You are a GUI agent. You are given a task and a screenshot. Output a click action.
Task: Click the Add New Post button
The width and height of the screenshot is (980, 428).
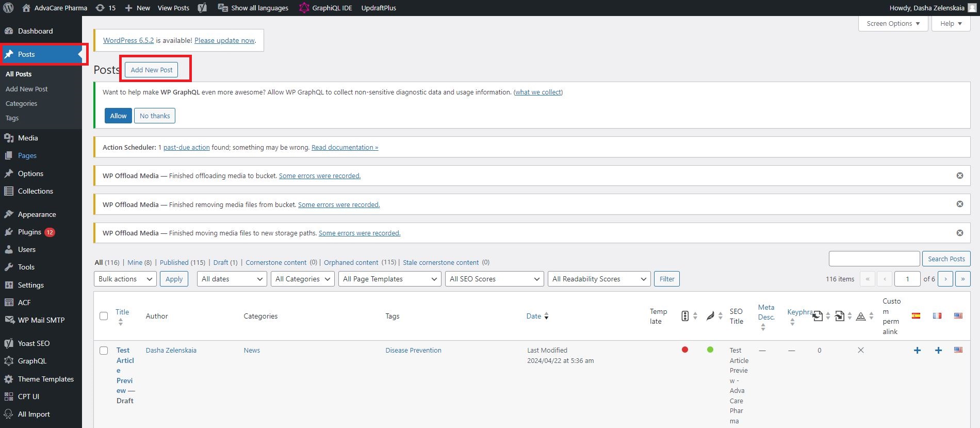tap(152, 70)
